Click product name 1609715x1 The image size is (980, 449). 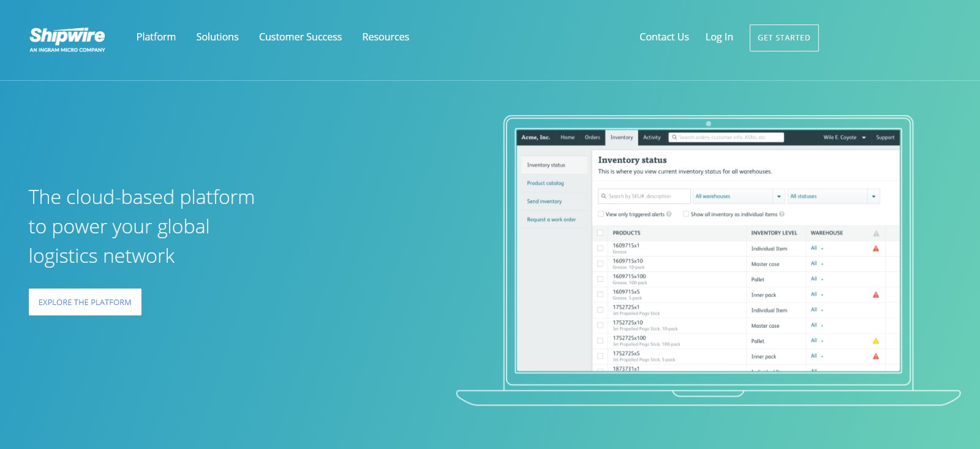pyautogui.click(x=626, y=246)
